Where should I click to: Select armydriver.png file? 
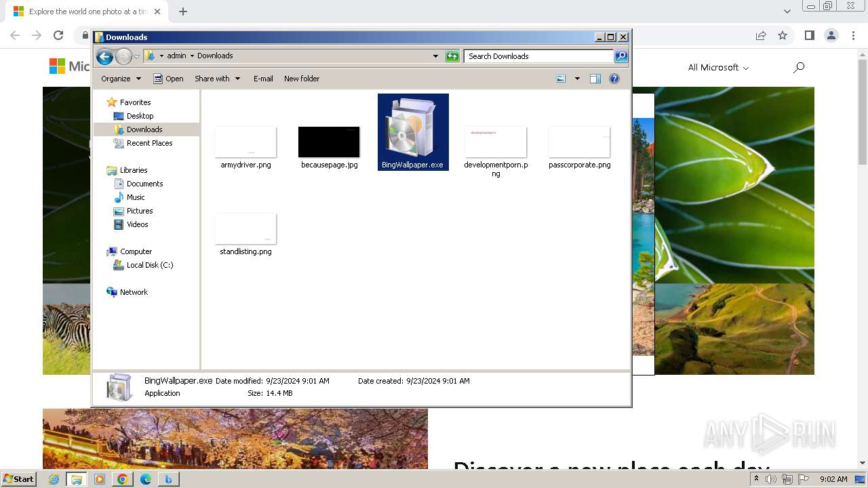pyautogui.click(x=245, y=147)
